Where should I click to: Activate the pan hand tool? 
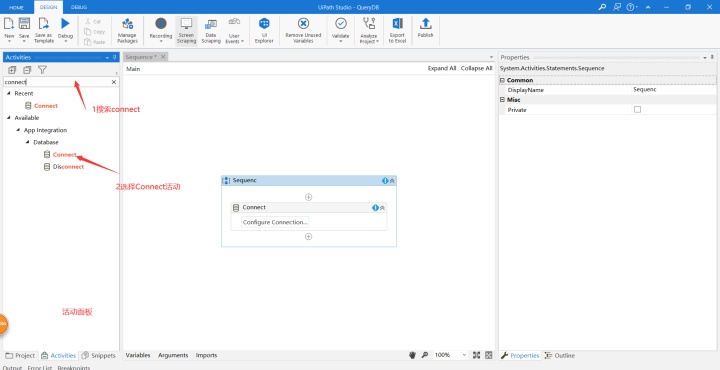click(412, 355)
